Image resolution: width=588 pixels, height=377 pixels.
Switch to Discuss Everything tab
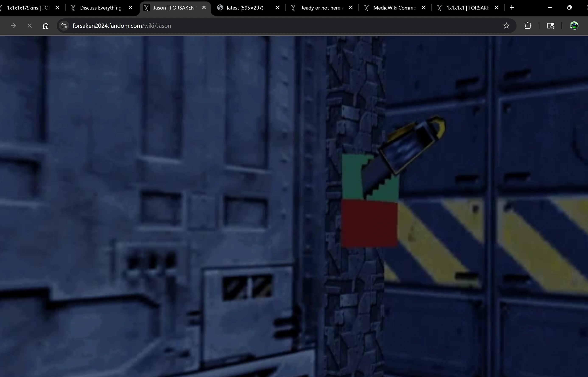tap(101, 8)
